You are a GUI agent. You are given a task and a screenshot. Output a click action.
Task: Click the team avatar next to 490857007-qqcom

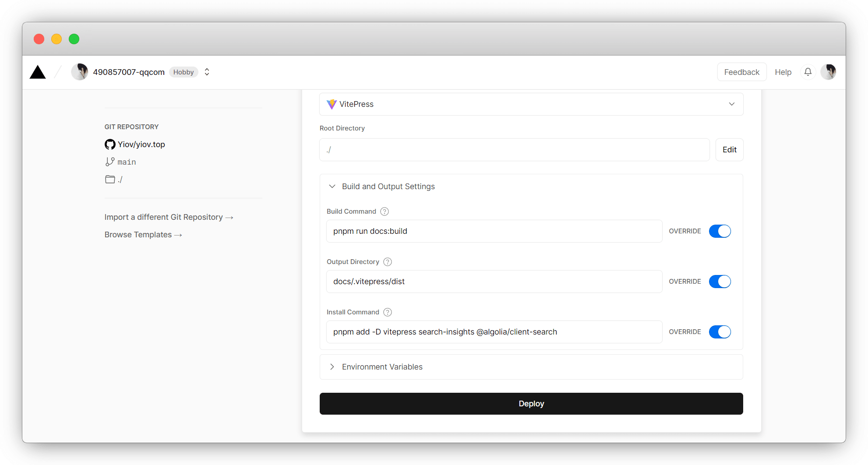(x=80, y=72)
